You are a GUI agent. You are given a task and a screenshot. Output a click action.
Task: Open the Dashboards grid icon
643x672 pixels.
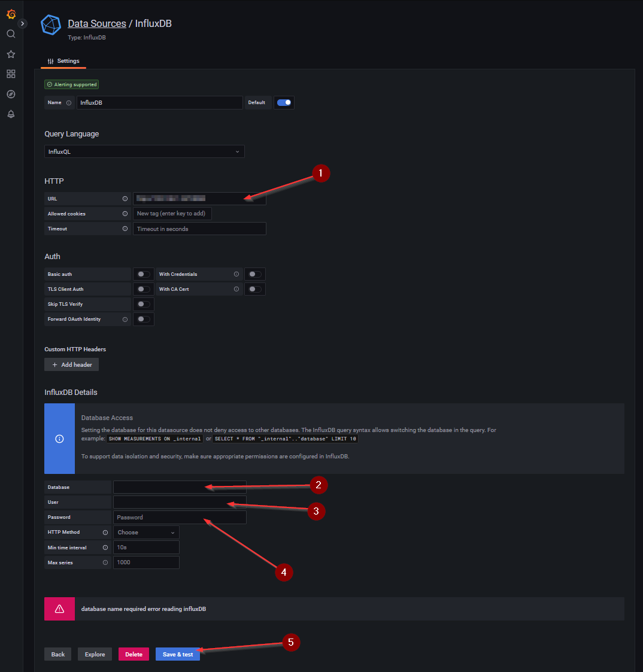tap(11, 74)
